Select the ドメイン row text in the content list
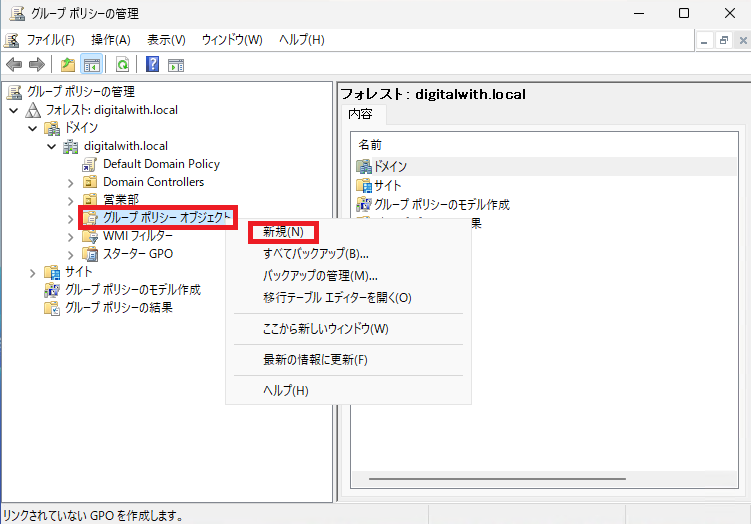Screen dimensions: 751x524 pyautogui.click(x=390, y=167)
